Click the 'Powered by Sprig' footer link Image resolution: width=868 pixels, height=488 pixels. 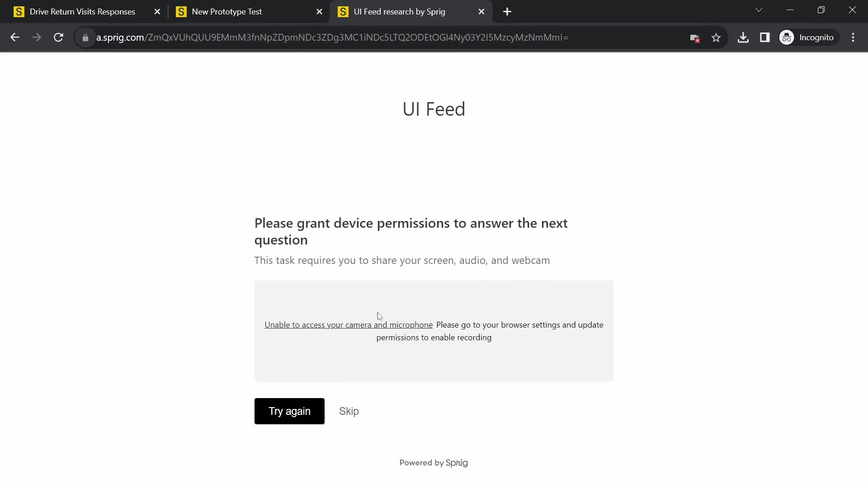click(434, 462)
